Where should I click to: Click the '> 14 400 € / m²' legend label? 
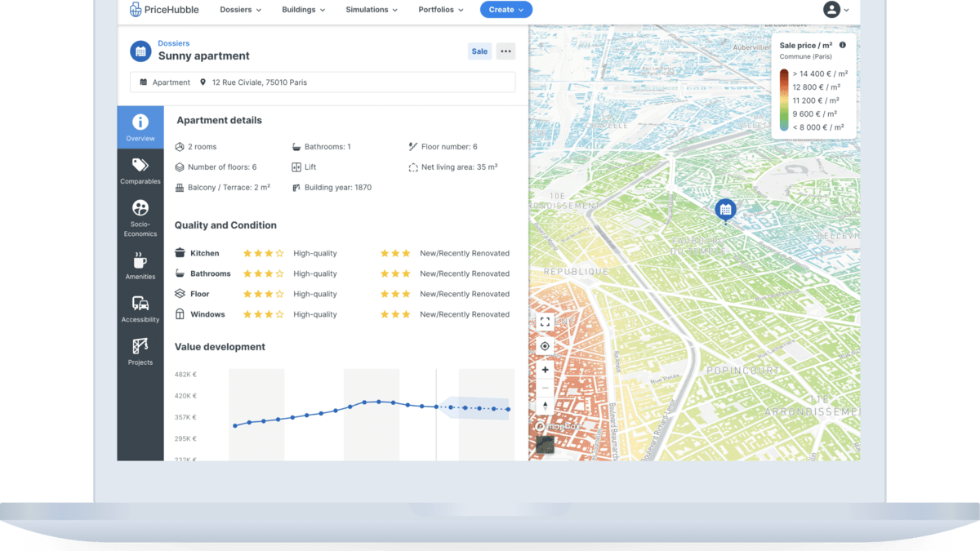819,73
